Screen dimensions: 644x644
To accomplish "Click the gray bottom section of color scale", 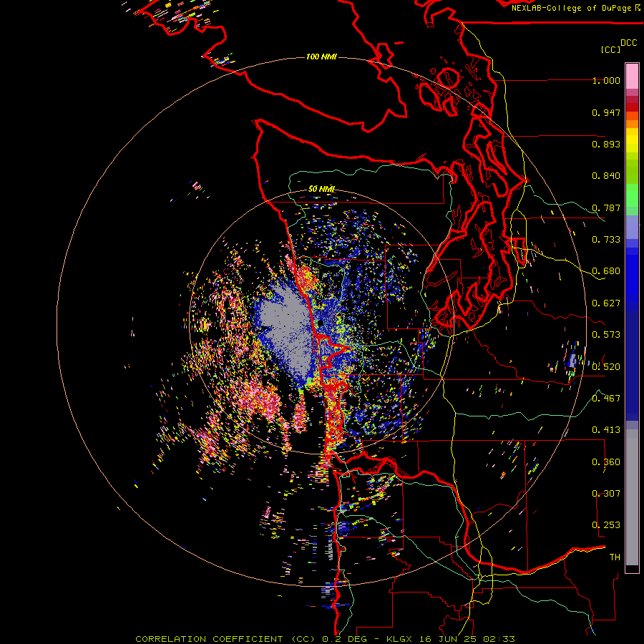I will point(632,497).
